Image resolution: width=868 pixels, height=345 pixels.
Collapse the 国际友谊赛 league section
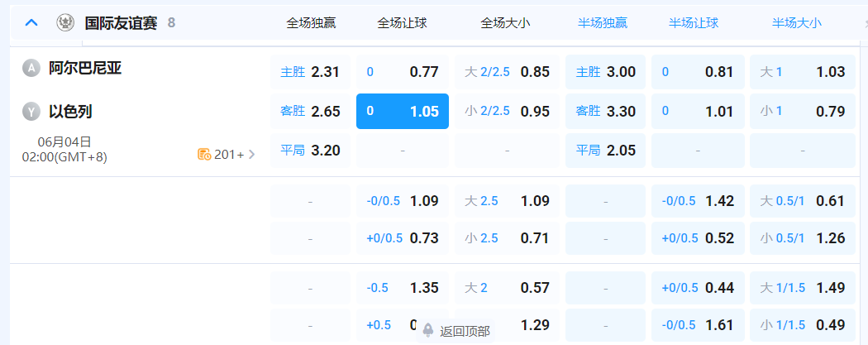pos(32,22)
